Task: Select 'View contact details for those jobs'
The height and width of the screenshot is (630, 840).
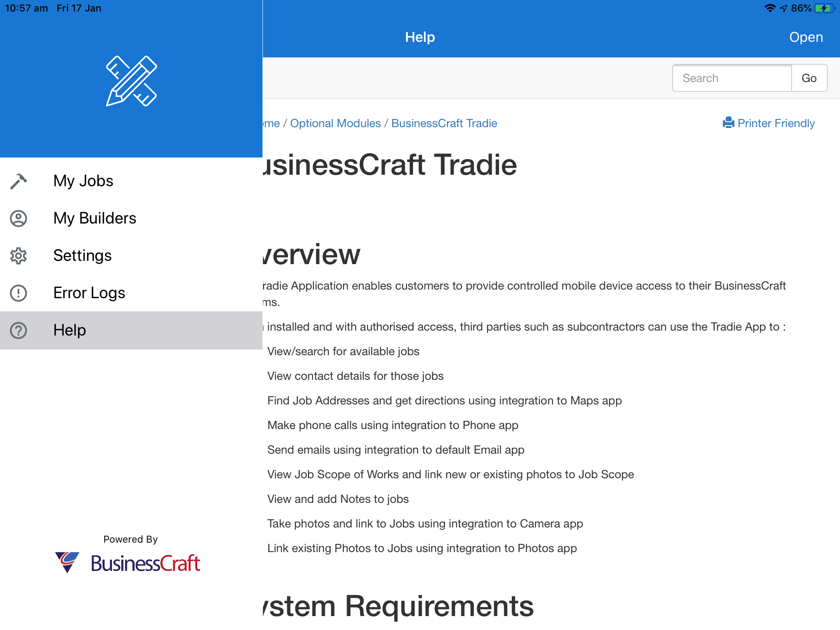Action: point(356,376)
